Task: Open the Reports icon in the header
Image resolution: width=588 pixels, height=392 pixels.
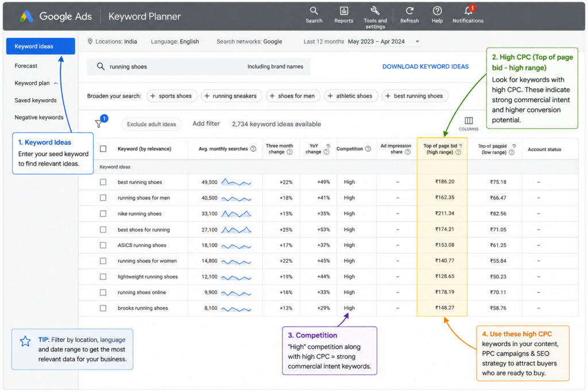Action: pyautogui.click(x=343, y=11)
